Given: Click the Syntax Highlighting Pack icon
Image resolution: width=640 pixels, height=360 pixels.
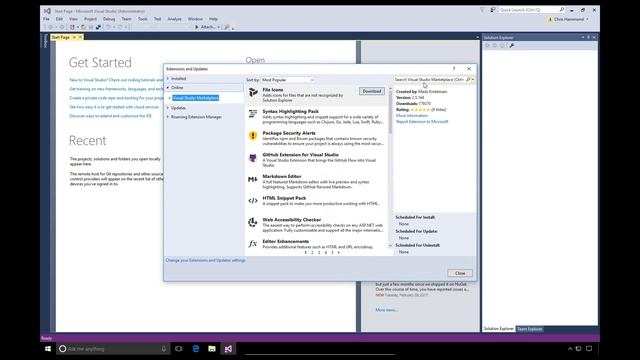Looking at the screenshot, I should (x=253, y=113).
